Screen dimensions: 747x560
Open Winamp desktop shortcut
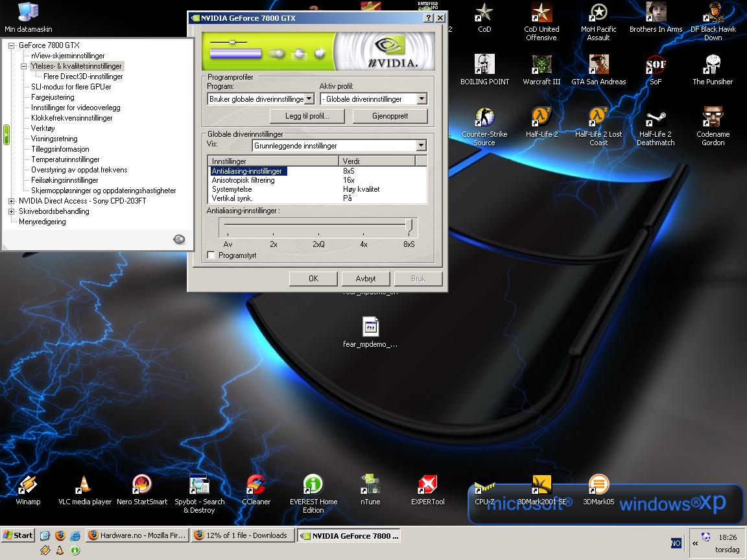[x=28, y=490]
